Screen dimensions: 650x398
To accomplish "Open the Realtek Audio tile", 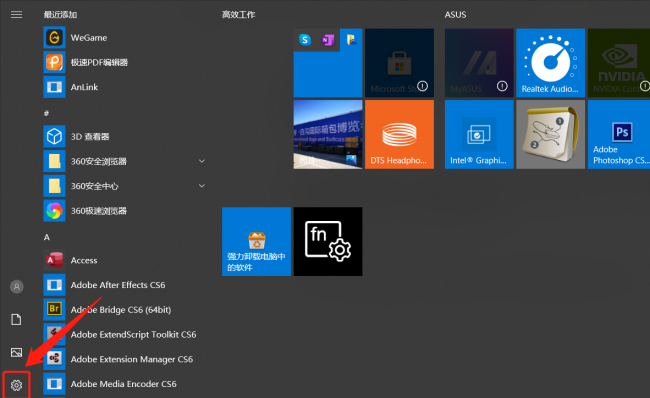I will (551, 63).
